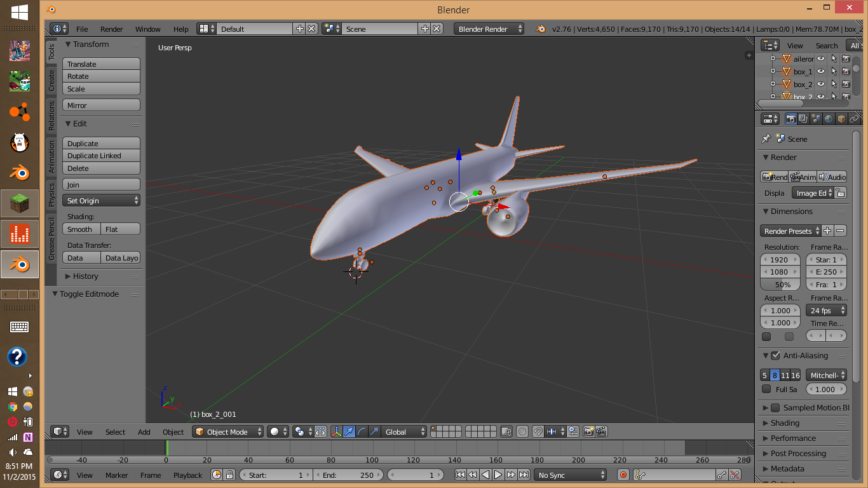The height and width of the screenshot is (488, 868).
Task: Toggle the snap magnet icon
Action: pyautogui.click(x=538, y=431)
